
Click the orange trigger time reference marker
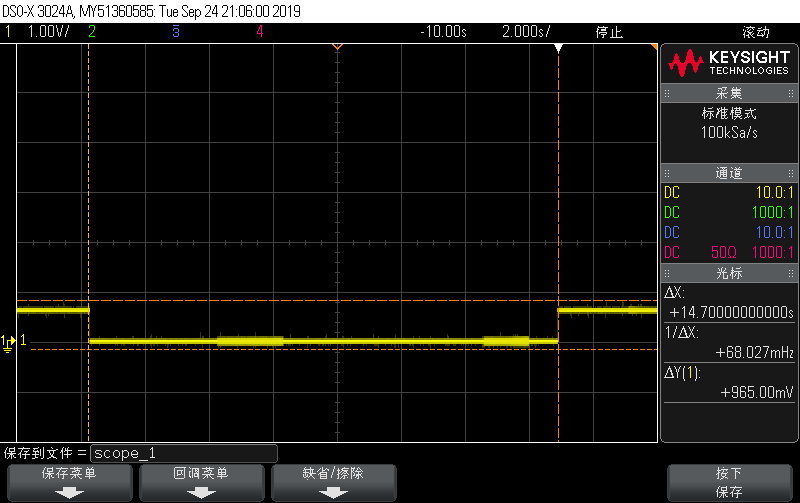click(337, 47)
